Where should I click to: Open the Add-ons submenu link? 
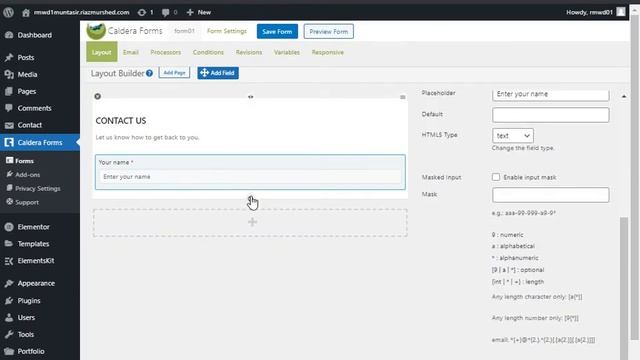pos(27,175)
